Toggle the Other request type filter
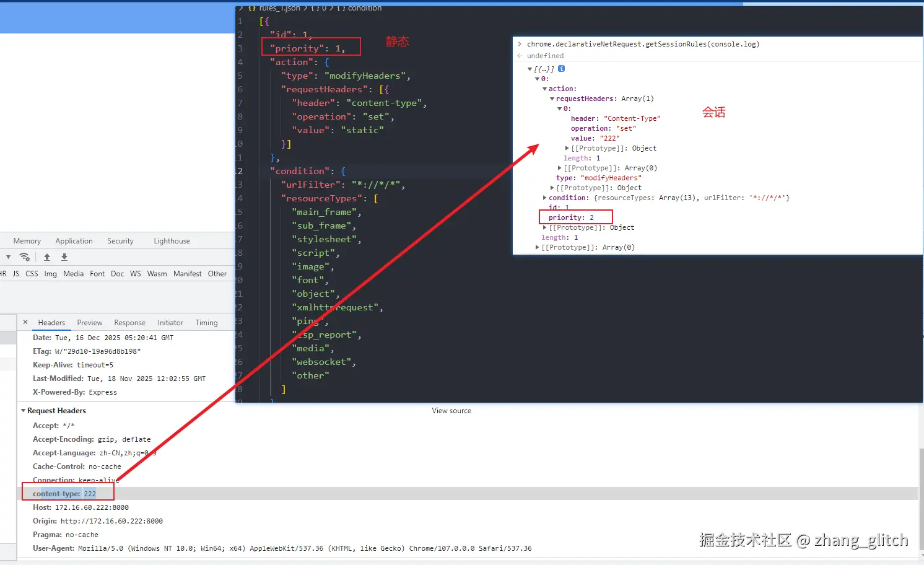Screen dimensions: 924x565 click(217, 274)
